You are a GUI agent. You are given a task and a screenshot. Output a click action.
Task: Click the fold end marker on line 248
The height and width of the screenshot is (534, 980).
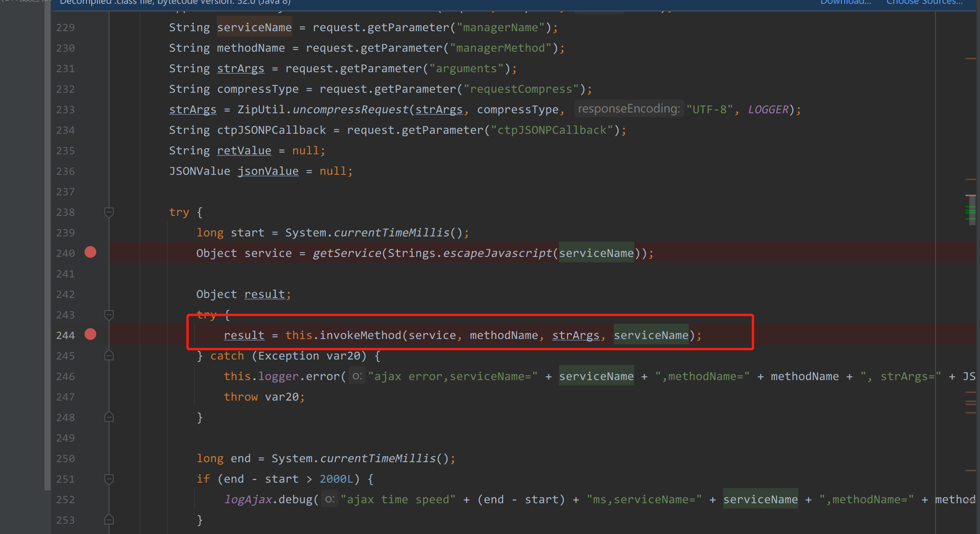tap(109, 417)
